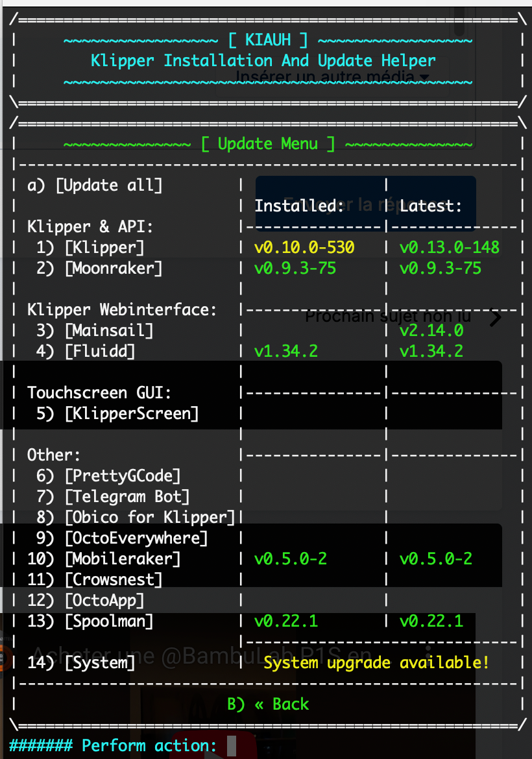Click Fluidd latest version v1.34.2
Image resolution: width=532 pixels, height=759 pixels.
(x=431, y=351)
